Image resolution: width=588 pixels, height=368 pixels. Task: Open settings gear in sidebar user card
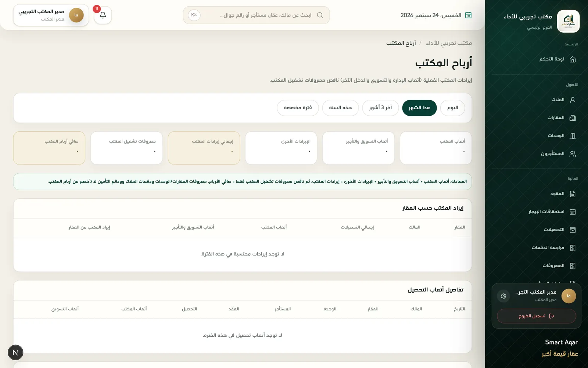coord(503,296)
